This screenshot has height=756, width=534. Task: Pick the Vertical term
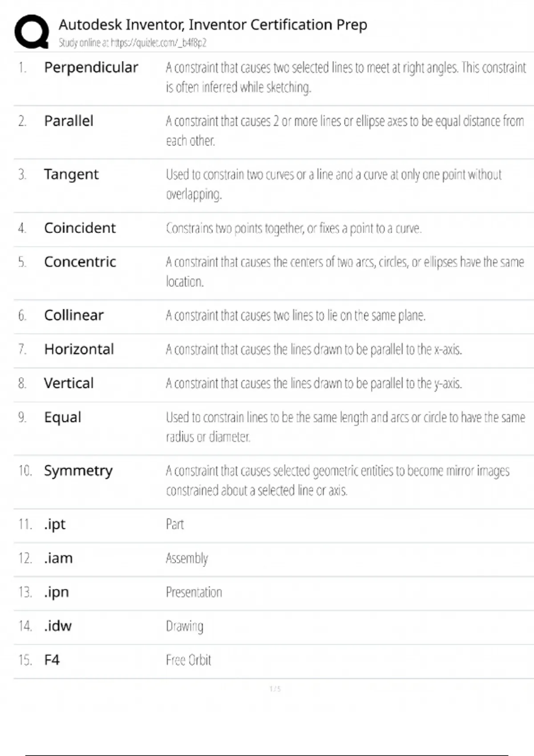(69, 383)
